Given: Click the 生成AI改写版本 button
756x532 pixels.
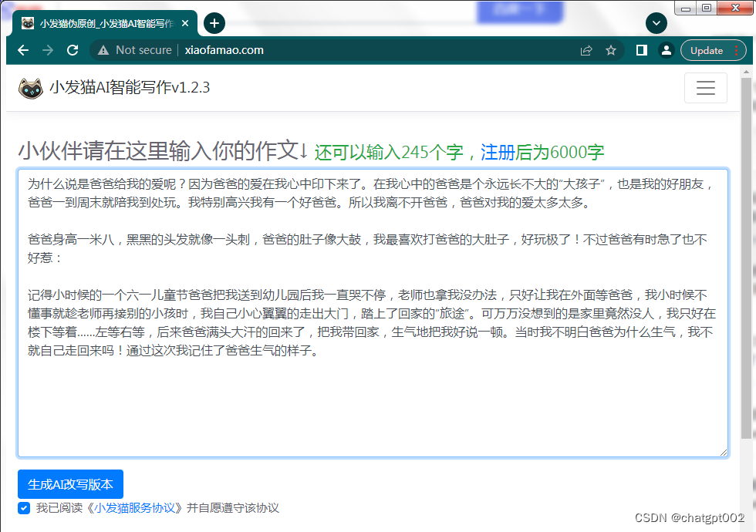Looking at the screenshot, I should (70, 484).
